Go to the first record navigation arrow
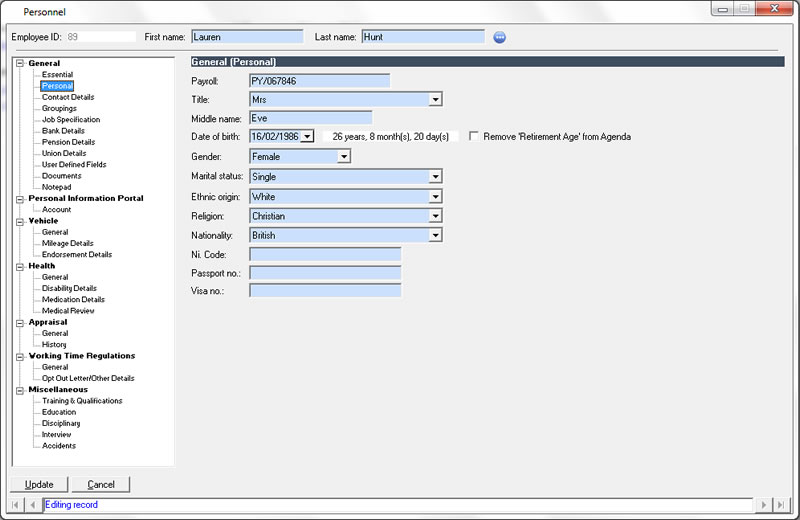 click(x=17, y=505)
